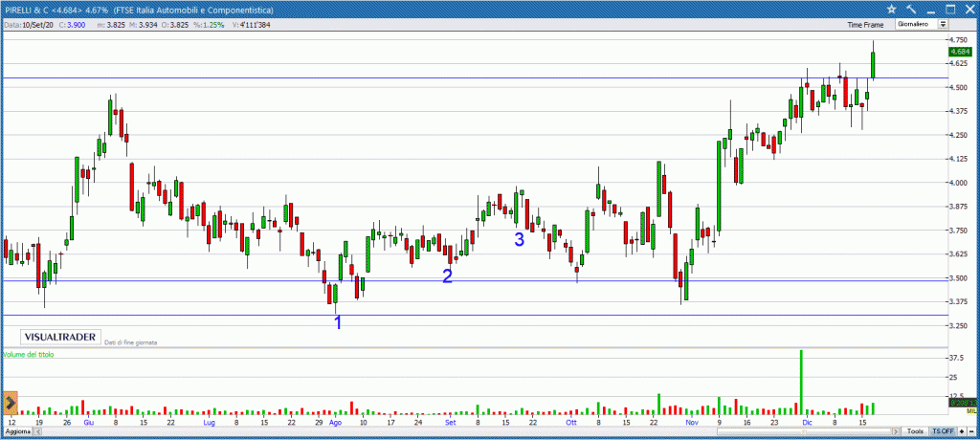This screenshot has height=440, width=980.
Task: Click the 'Volume del titolo' label
Action: (29, 354)
